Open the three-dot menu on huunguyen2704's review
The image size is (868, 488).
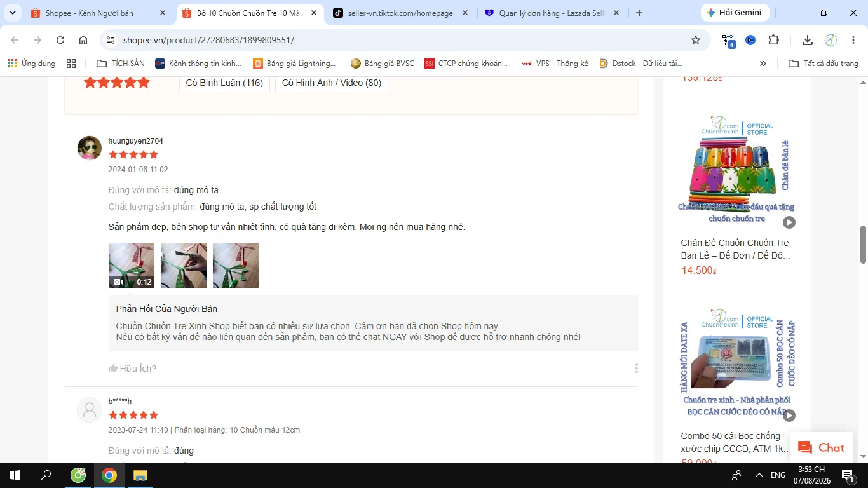636,369
